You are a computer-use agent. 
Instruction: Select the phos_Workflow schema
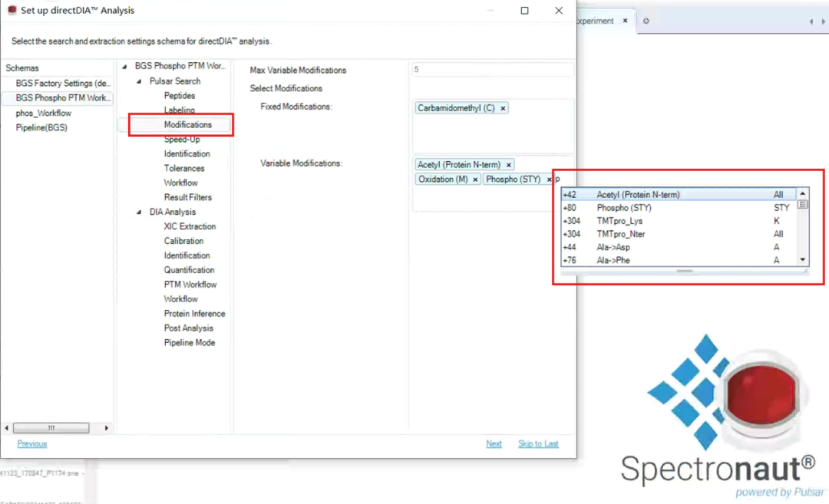tap(43, 113)
